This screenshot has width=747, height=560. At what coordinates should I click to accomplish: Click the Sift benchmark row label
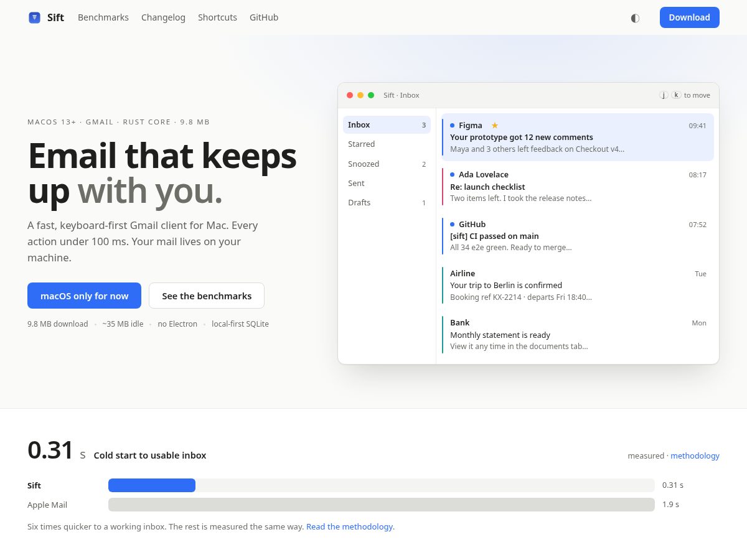pyautogui.click(x=34, y=485)
